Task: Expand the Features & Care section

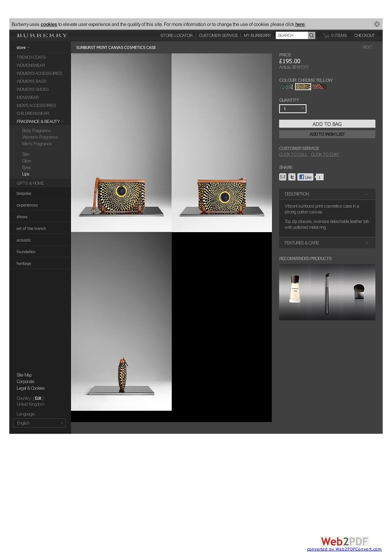Action: tap(367, 243)
